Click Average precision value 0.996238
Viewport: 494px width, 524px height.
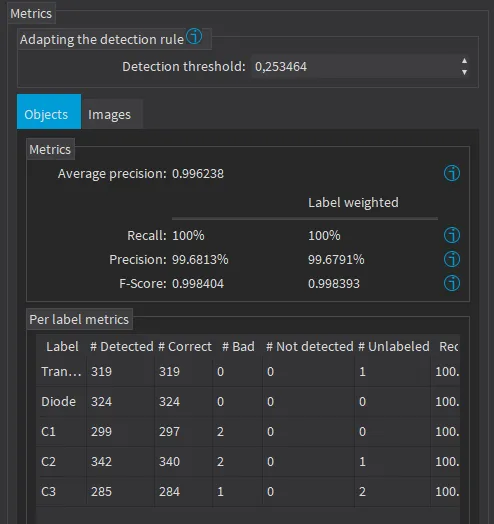(x=198, y=174)
